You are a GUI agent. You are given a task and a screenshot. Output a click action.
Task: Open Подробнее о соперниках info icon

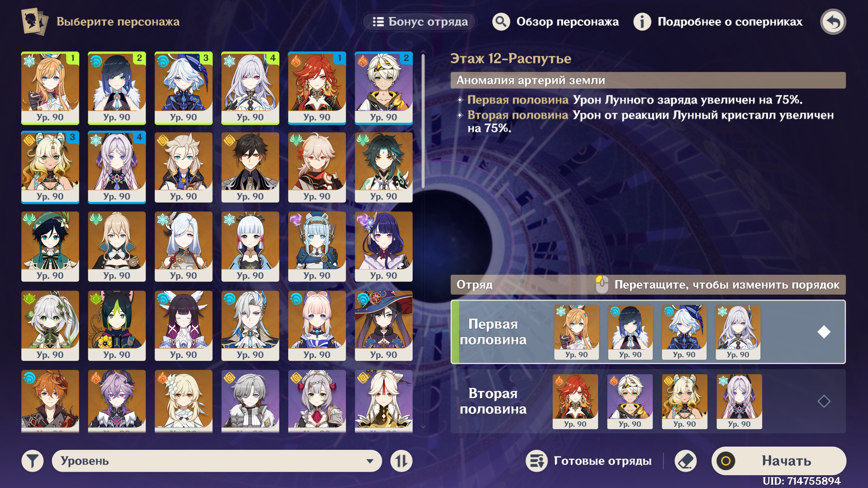point(642,22)
